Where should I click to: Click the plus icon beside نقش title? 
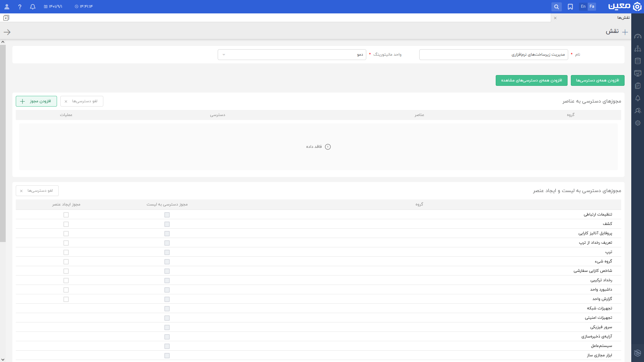(625, 32)
